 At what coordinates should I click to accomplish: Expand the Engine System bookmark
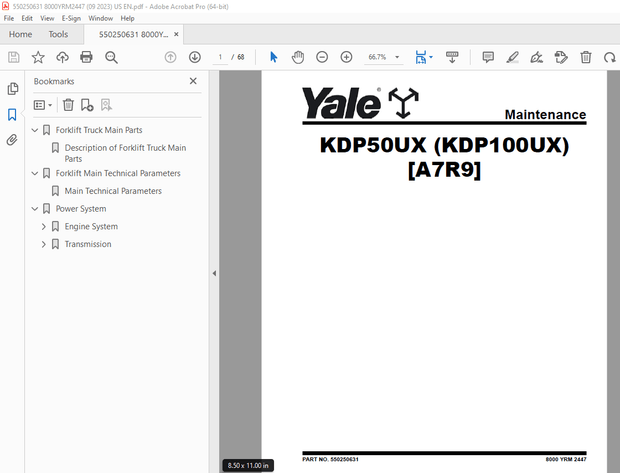[44, 226]
